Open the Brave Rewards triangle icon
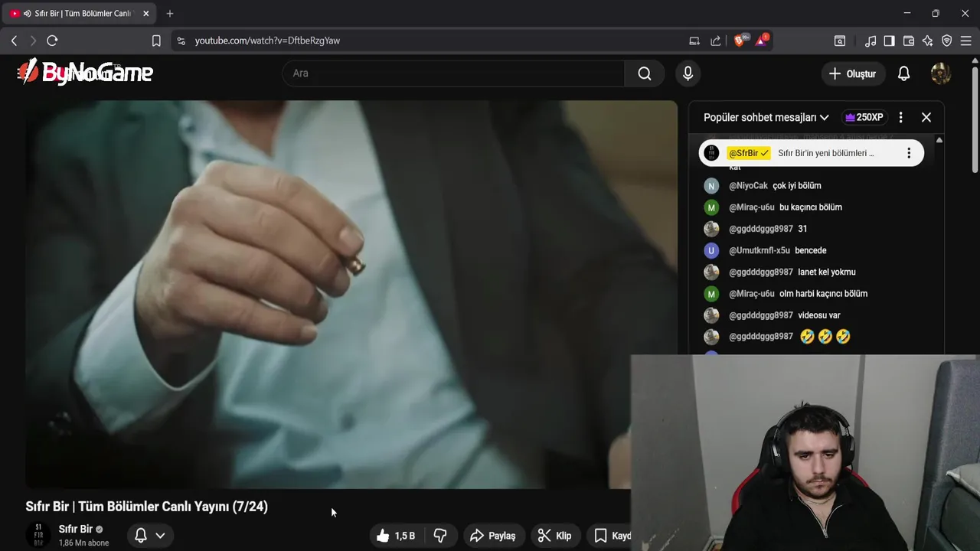 (x=761, y=41)
